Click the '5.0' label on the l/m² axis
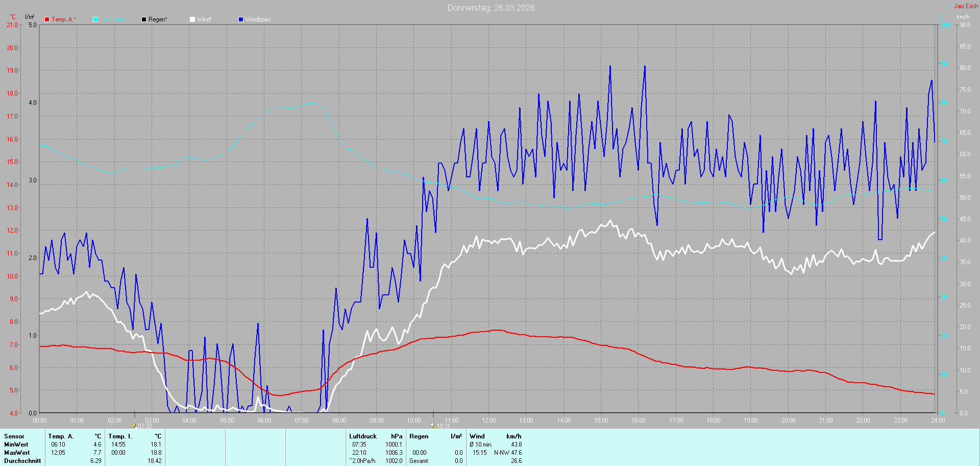This screenshot has width=980, height=466. click(33, 25)
